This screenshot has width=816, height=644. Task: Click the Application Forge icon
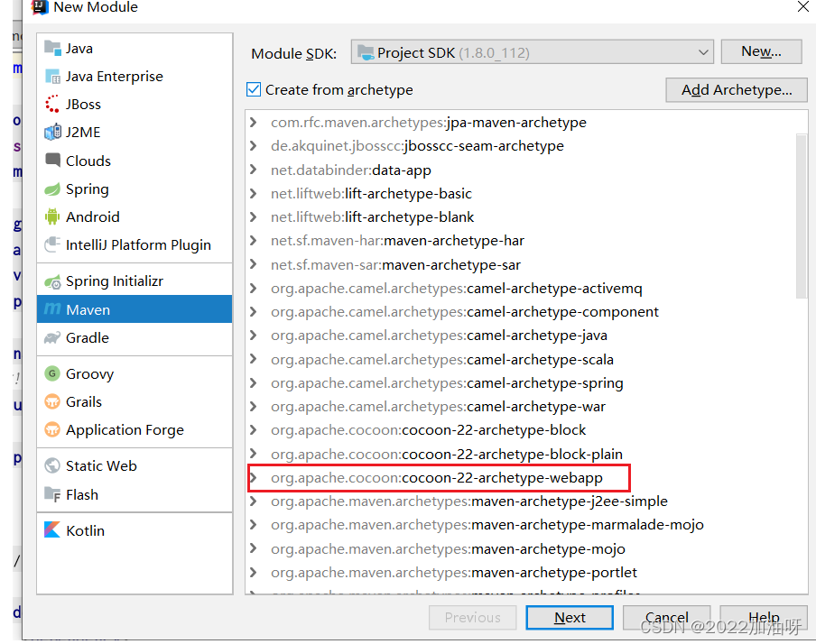click(x=52, y=429)
